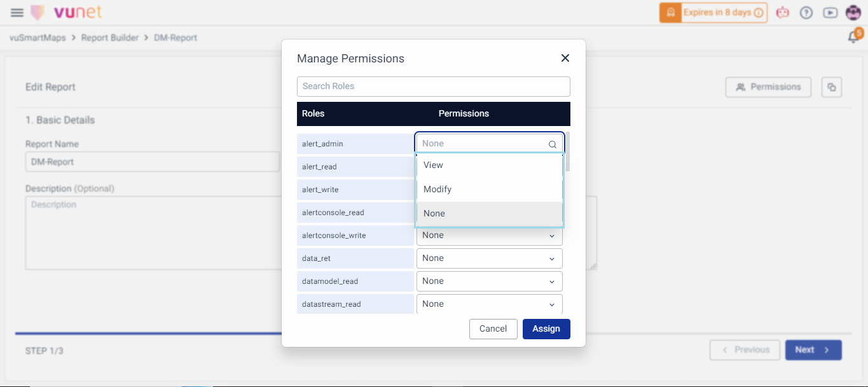The width and height of the screenshot is (868, 387).
Task: Click the duplicate report icon
Action: (x=832, y=87)
